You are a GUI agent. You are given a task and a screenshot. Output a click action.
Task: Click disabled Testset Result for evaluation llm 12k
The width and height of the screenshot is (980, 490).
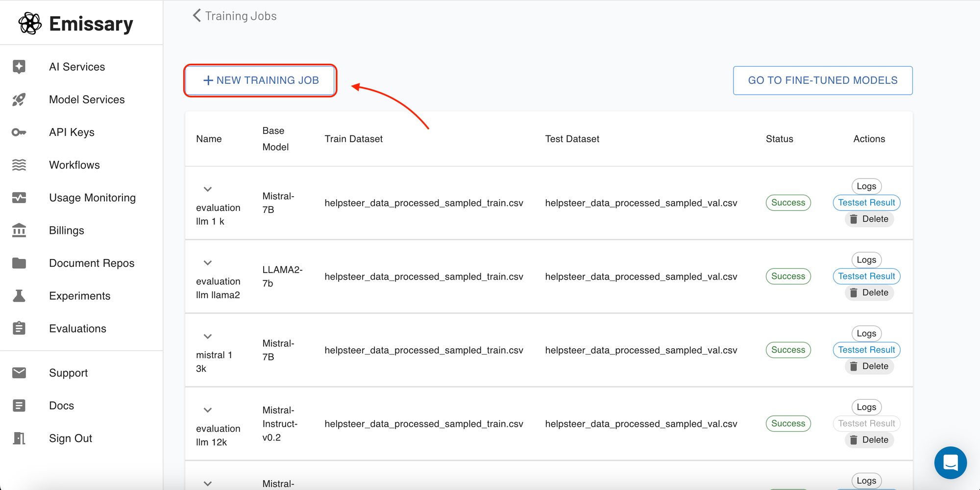click(866, 423)
